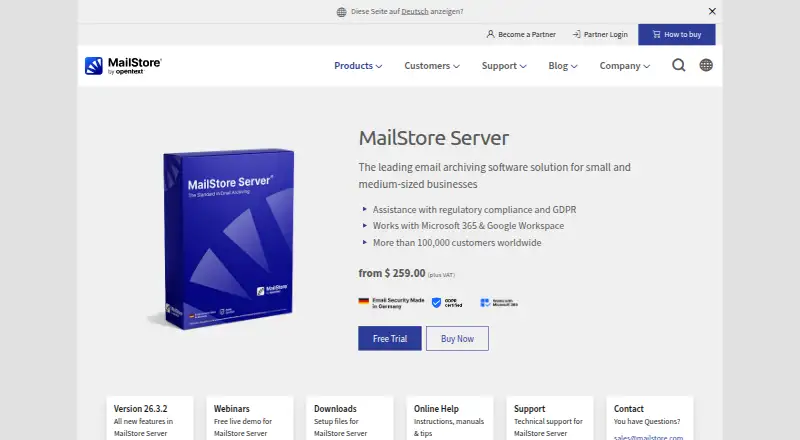Expand the Support menu

pyautogui.click(x=504, y=66)
